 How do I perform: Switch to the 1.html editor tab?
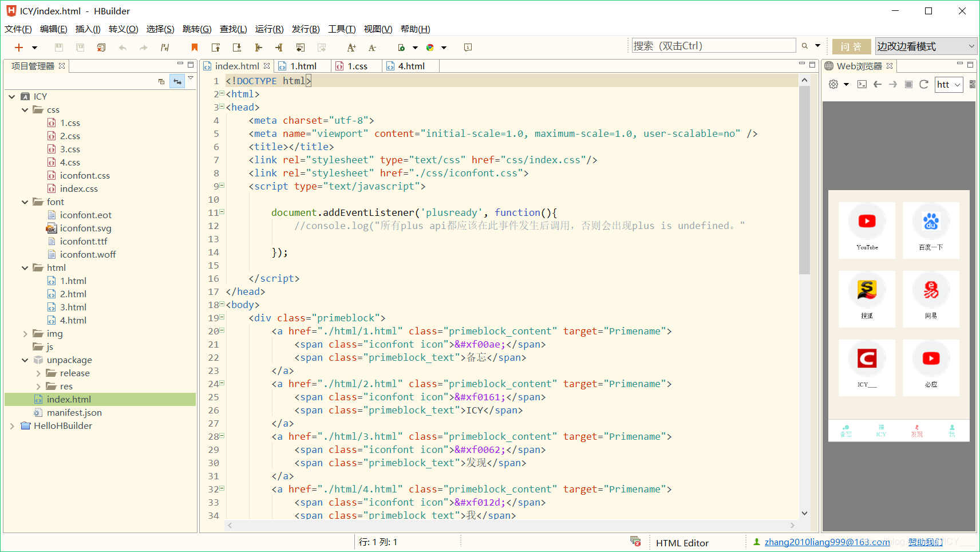tap(303, 66)
